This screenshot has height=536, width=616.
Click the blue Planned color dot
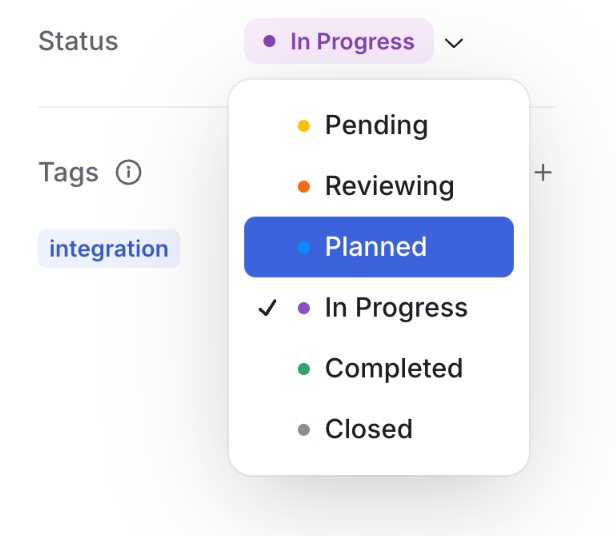(304, 247)
